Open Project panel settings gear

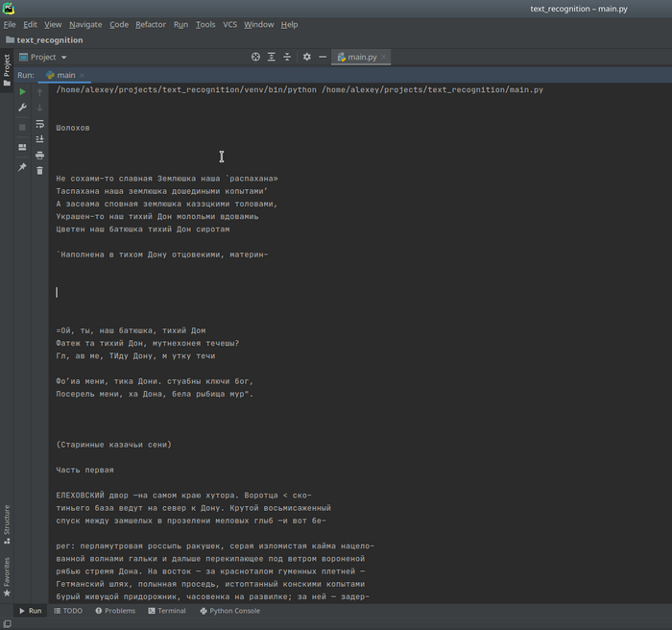coord(306,57)
